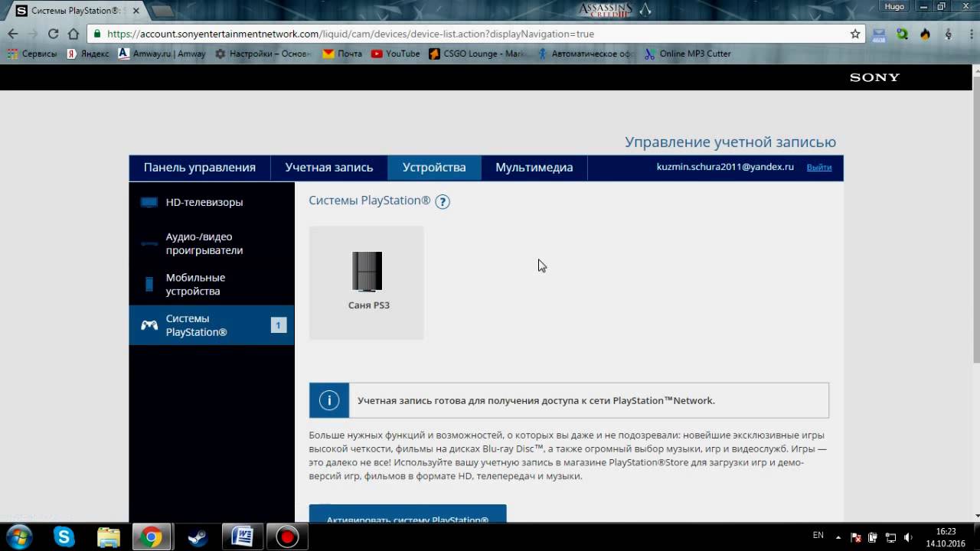Open the EN language selector
The height and width of the screenshot is (551, 980).
point(818,536)
